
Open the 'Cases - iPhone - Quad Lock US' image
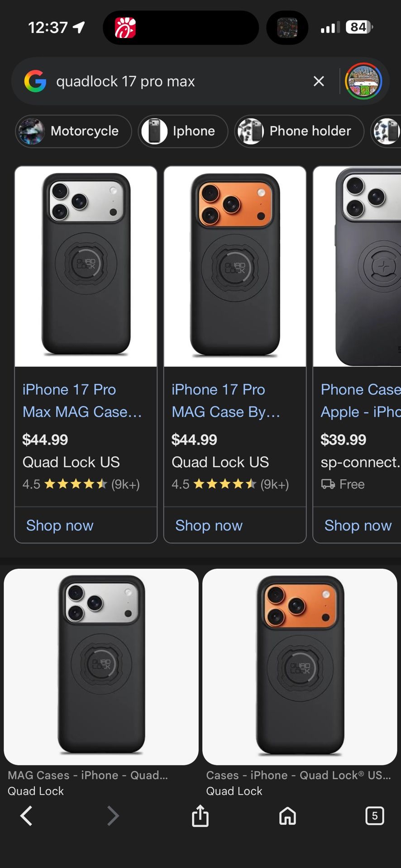click(300, 667)
